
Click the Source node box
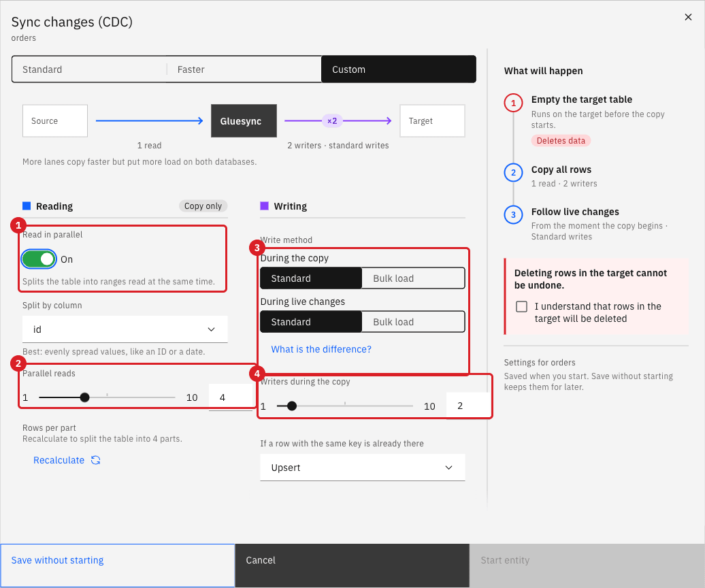tap(55, 121)
